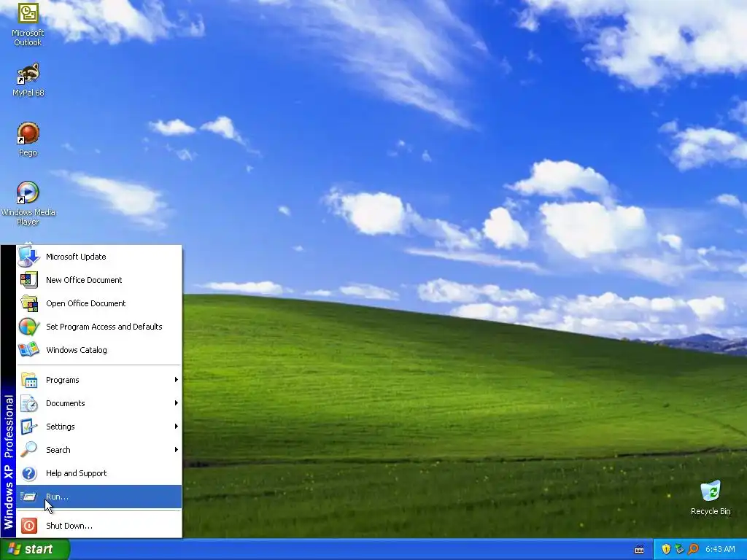Click the Windows Catalog icon
This screenshot has height=560, width=747.
(28, 350)
